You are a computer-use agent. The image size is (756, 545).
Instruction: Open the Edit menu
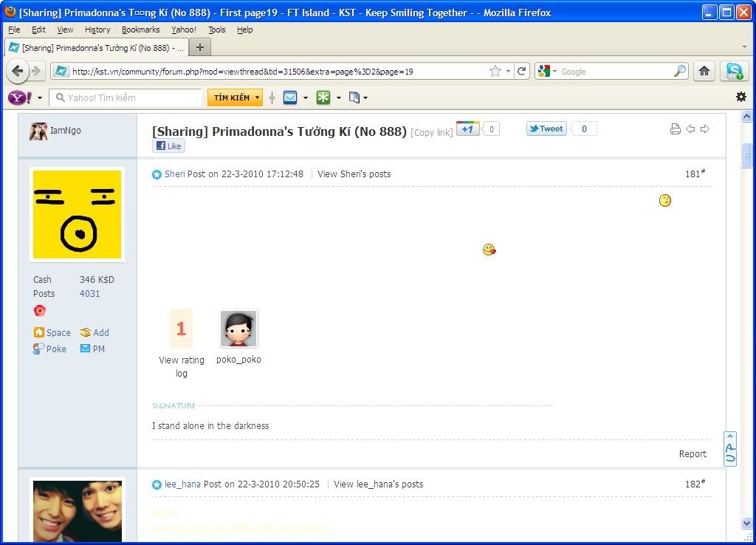coord(38,30)
